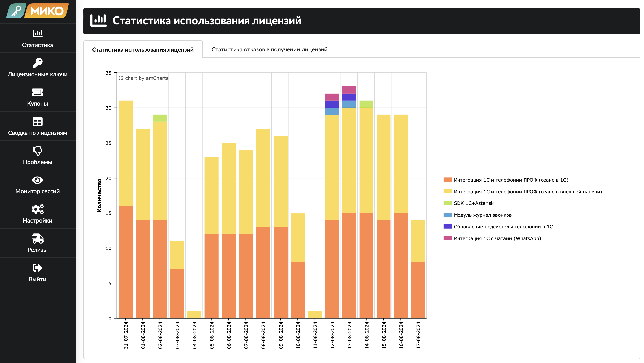Go to Статистика menu label
644x363 pixels.
click(x=37, y=45)
